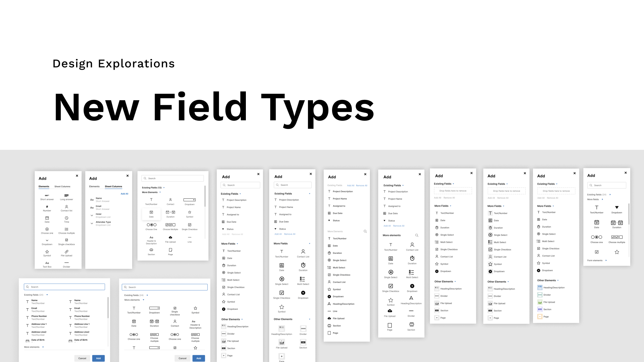Click Single Checkbox in the Existing Fields (12) panel
The width and height of the screenshot is (644, 362).
pyautogui.click(x=190, y=225)
